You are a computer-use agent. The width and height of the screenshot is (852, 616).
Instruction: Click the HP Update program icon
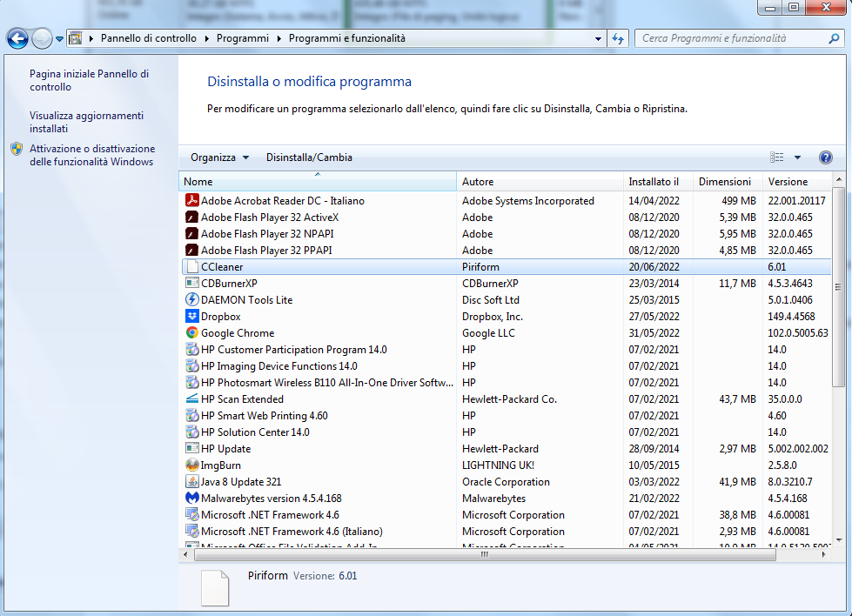[x=191, y=449]
